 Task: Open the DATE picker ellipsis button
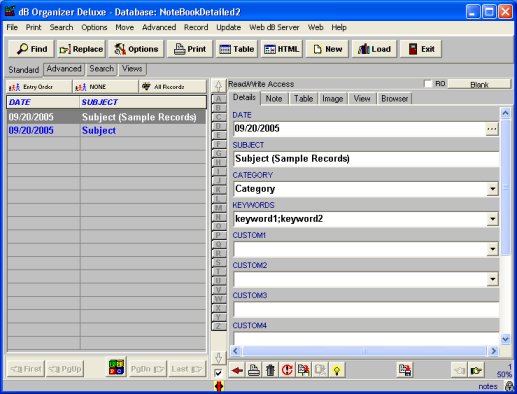pyautogui.click(x=492, y=129)
